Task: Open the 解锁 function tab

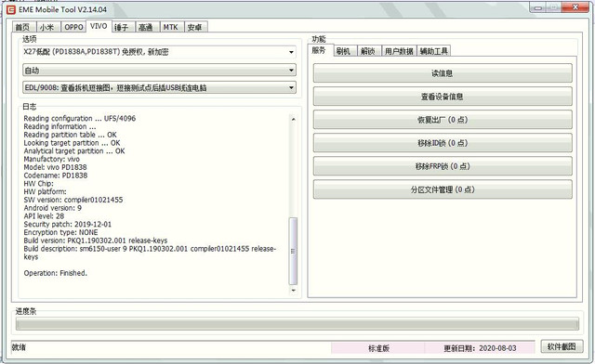Action: click(369, 51)
